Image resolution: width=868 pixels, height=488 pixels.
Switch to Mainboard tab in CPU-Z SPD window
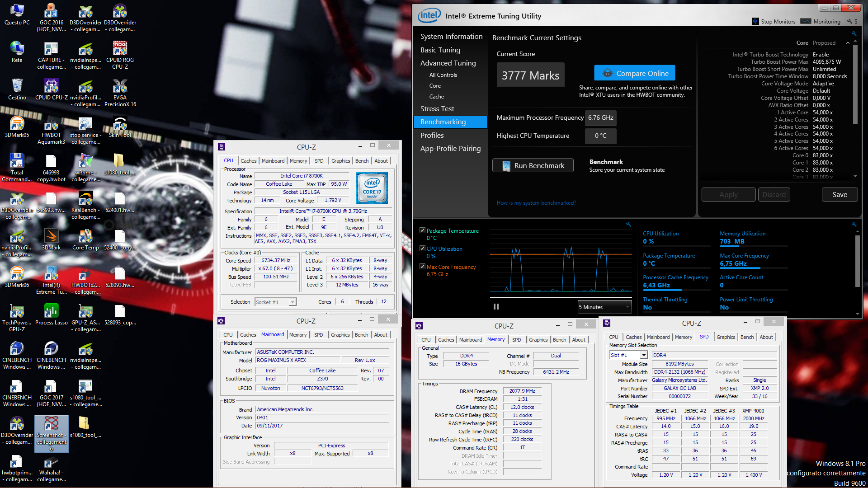(658, 337)
